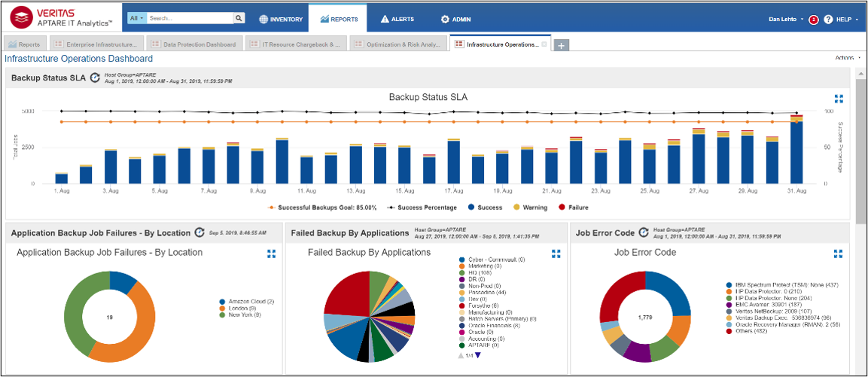Click the search magnifier button
This screenshot has height=377, width=868.
tap(239, 18)
